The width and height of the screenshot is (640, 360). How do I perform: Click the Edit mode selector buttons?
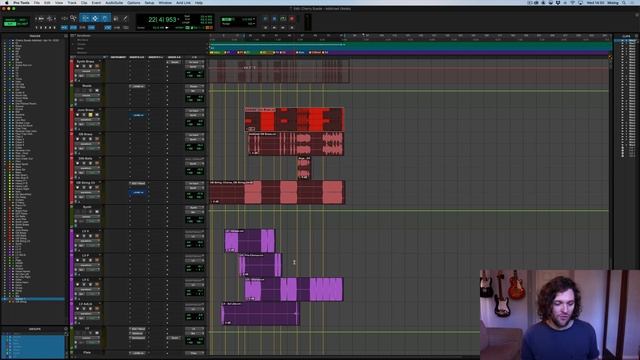coord(16,22)
